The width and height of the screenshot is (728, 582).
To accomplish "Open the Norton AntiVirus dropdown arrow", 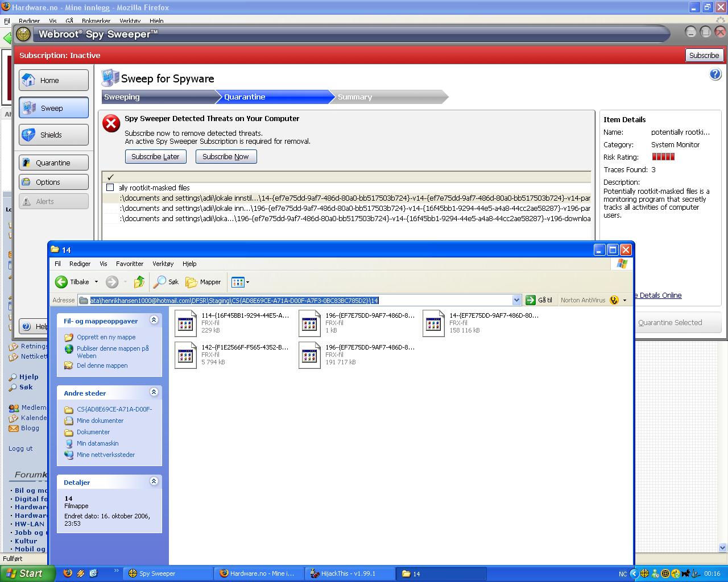I will pyautogui.click(x=624, y=300).
